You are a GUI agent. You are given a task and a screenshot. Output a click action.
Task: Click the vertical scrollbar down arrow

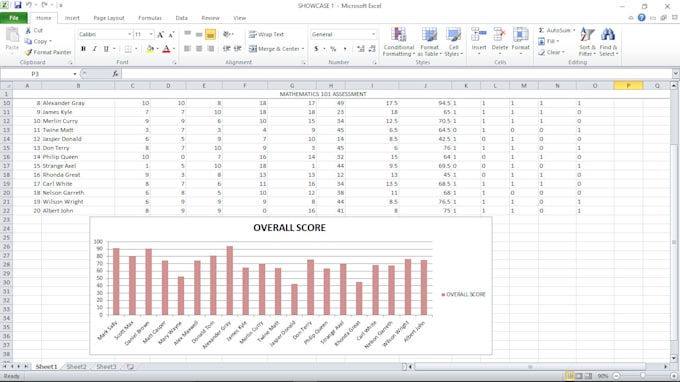pyautogui.click(x=674, y=358)
